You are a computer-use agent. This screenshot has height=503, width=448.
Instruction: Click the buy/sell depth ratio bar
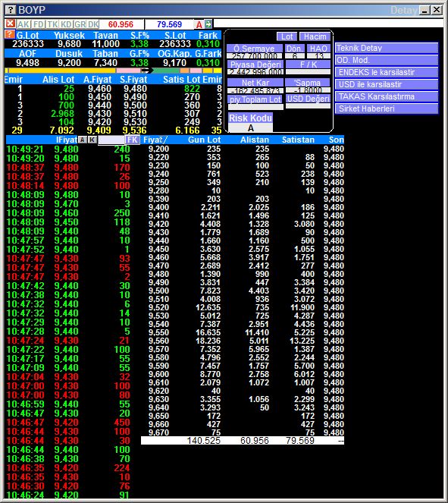coord(113,71)
